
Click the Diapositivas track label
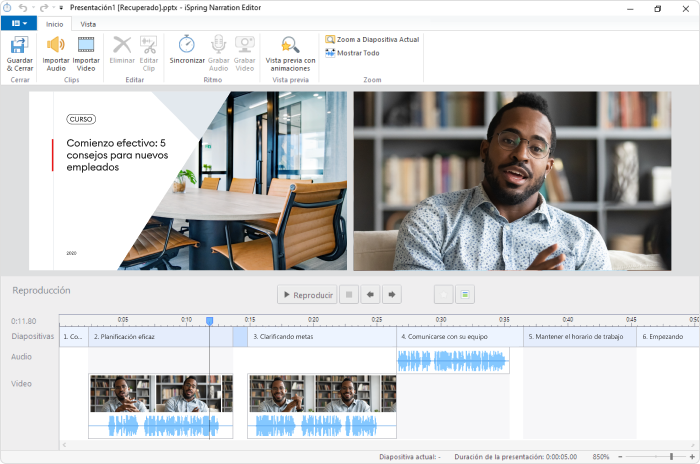click(33, 336)
